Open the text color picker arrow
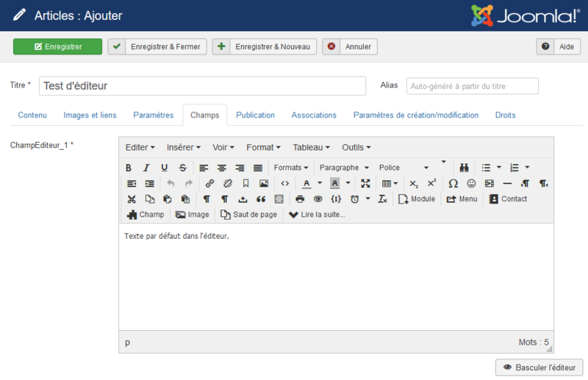The width and height of the screenshot is (588, 380). pyautogui.click(x=320, y=183)
